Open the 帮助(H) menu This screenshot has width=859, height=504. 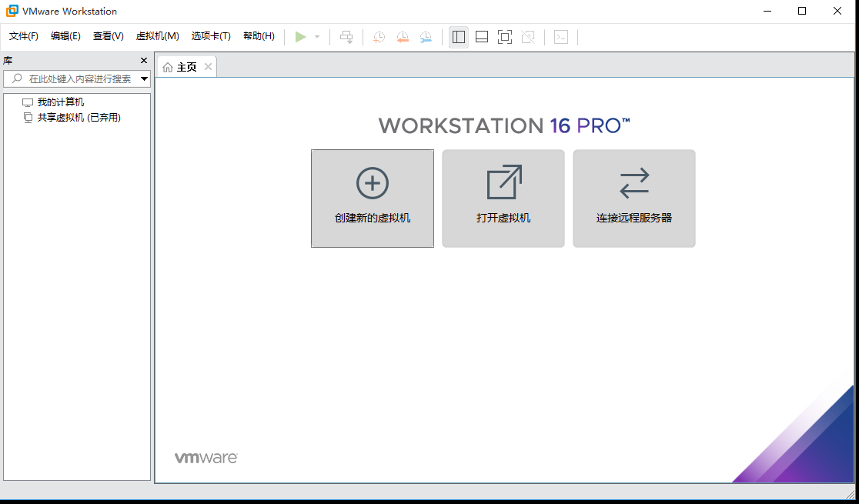[x=259, y=36]
